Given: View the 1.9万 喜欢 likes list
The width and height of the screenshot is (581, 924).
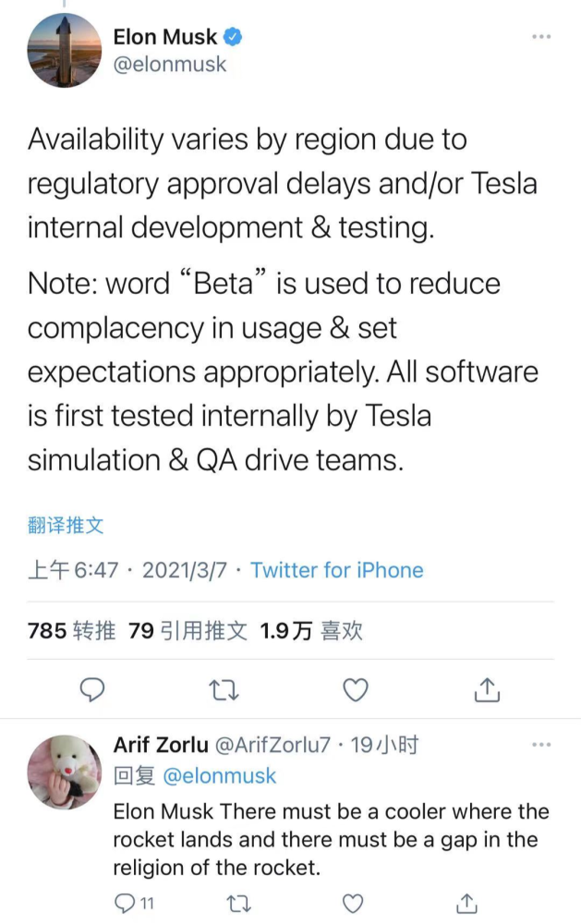Looking at the screenshot, I should (311, 631).
